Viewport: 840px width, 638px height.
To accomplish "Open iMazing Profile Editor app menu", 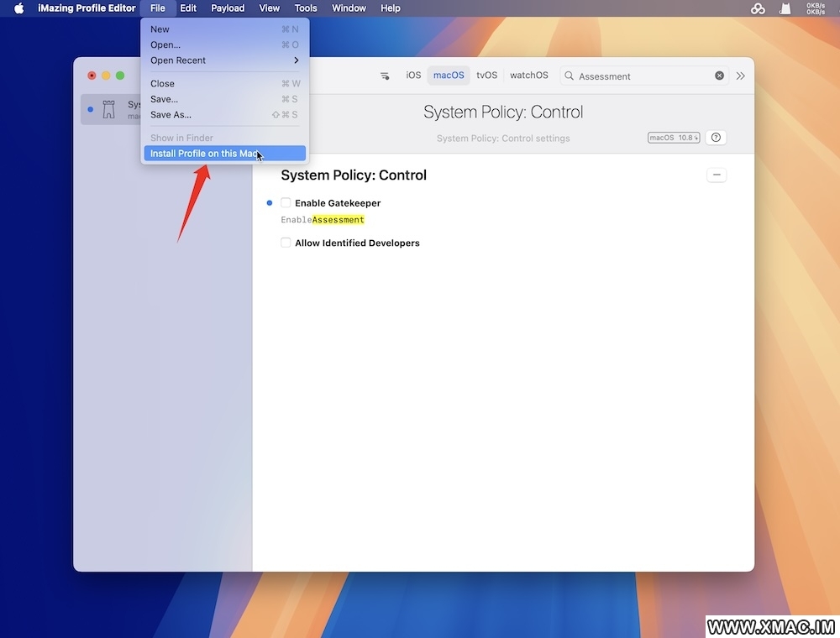I will [x=87, y=8].
